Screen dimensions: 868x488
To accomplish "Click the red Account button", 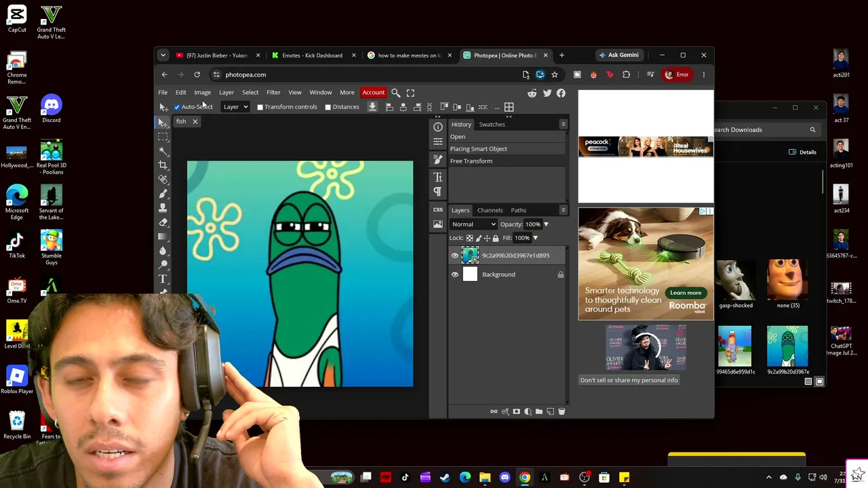I will pyautogui.click(x=373, y=93).
